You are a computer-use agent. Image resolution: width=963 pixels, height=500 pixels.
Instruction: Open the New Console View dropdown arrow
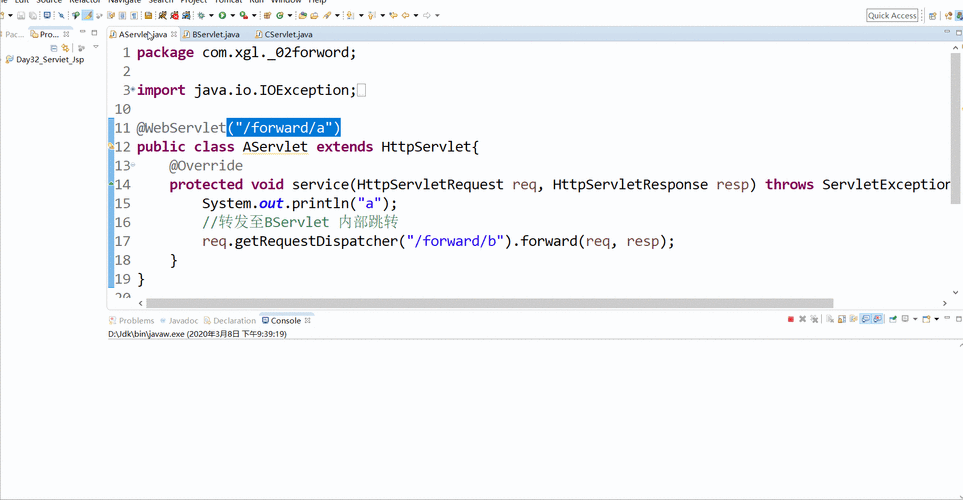[x=937, y=319]
